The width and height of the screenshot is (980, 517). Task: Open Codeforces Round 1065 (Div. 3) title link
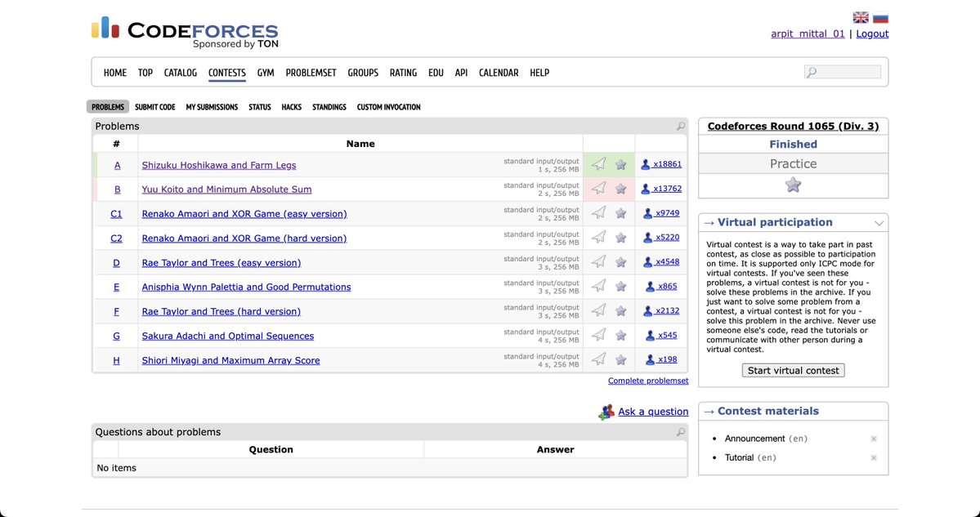(x=793, y=126)
